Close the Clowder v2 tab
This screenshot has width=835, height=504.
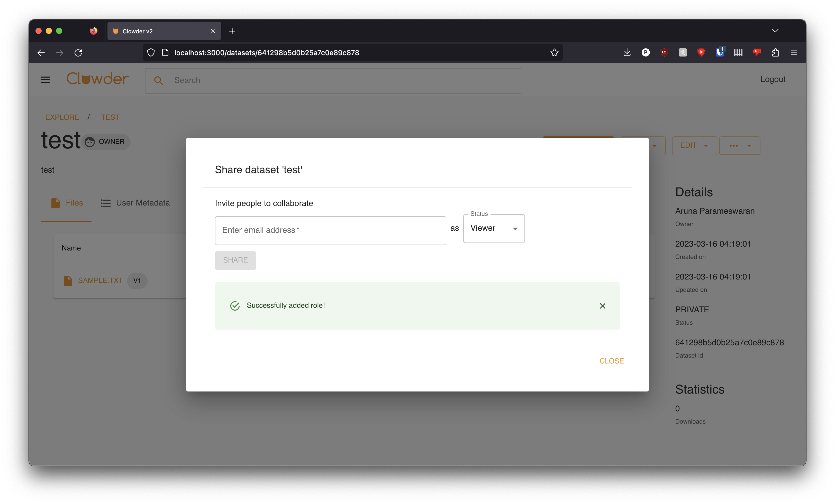click(213, 31)
